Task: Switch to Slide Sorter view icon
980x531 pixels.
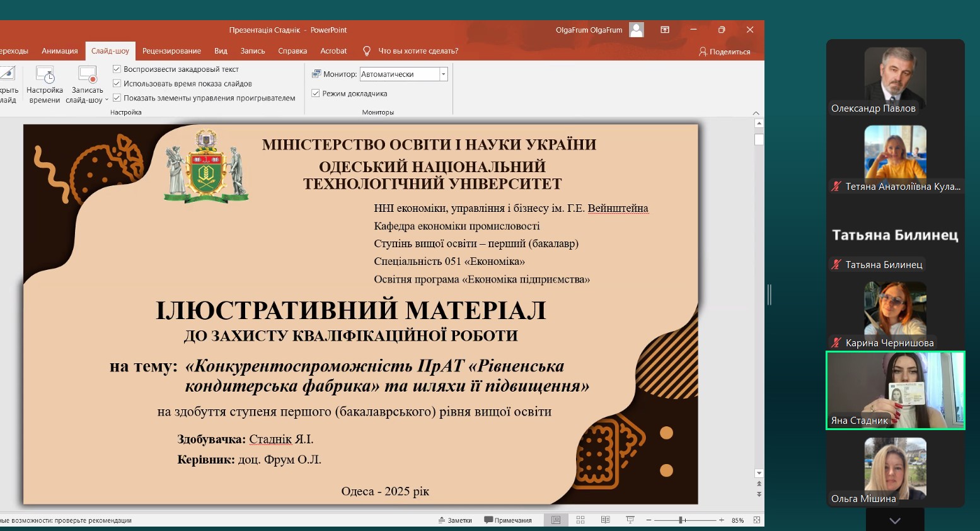Action: (x=580, y=520)
